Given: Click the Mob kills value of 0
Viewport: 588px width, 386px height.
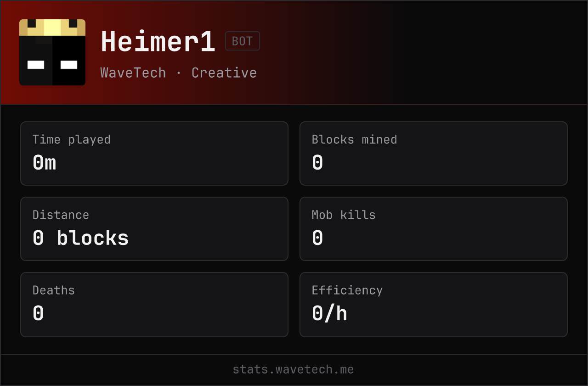Looking at the screenshot, I should point(317,238).
